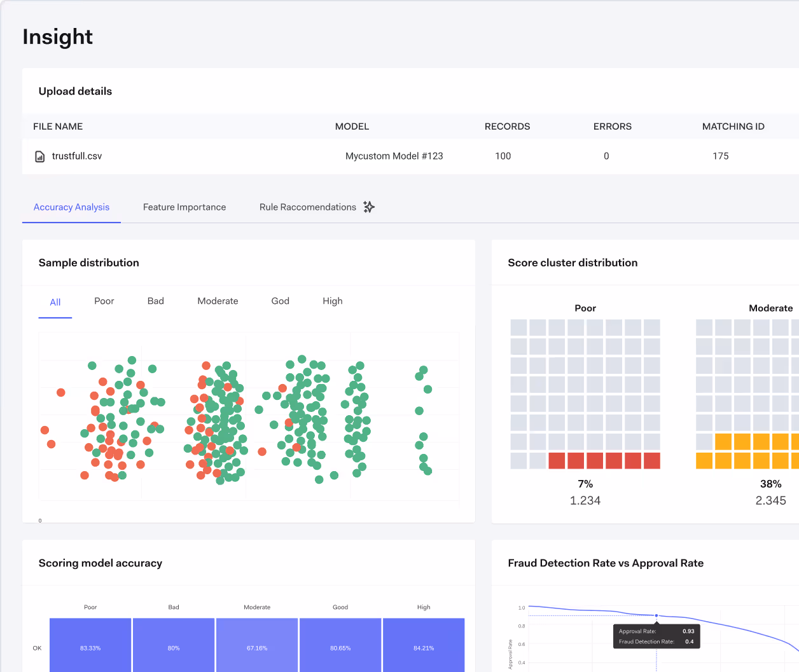Click the AI sparkle icon next to Rule Raccomendations
The width and height of the screenshot is (799, 672).
pos(369,207)
